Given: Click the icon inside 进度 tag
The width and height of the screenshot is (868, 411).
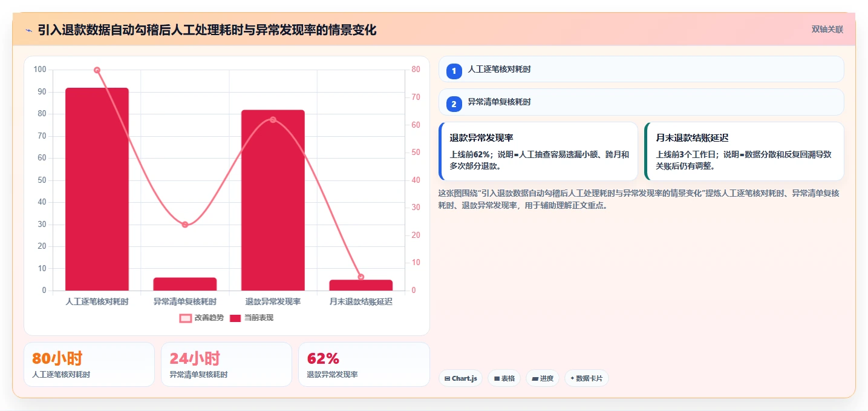Looking at the screenshot, I should (535, 379).
